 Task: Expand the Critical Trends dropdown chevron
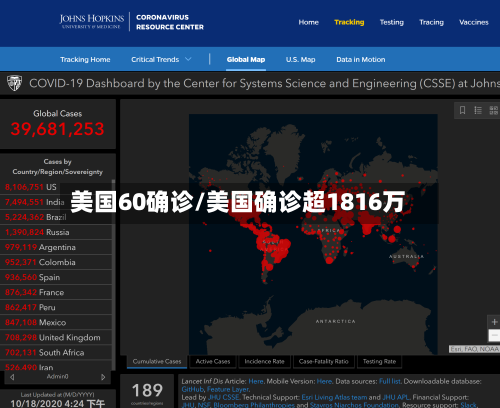tap(188, 59)
